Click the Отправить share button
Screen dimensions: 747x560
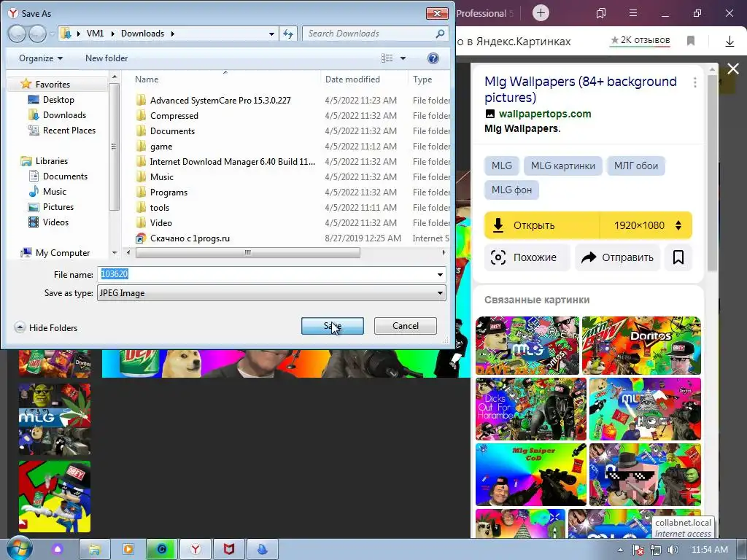pos(617,257)
